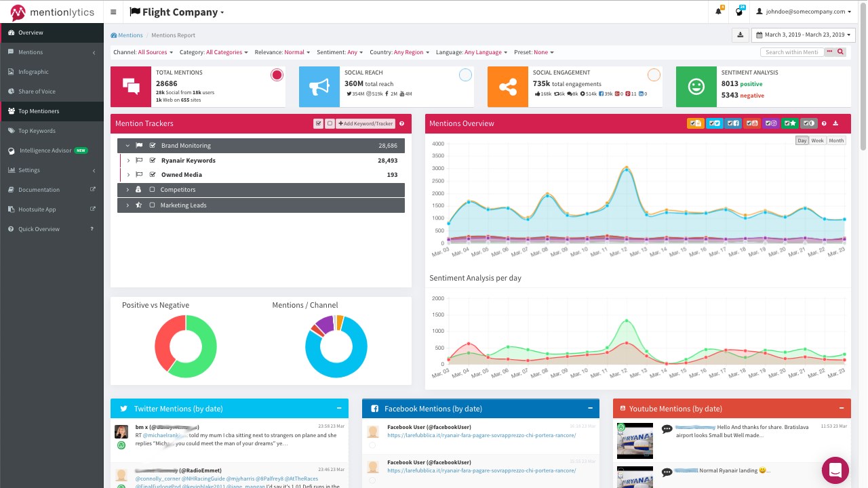The width and height of the screenshot is (868, 488).
Task: Switch chart to Week view
Action: point(818,140)
